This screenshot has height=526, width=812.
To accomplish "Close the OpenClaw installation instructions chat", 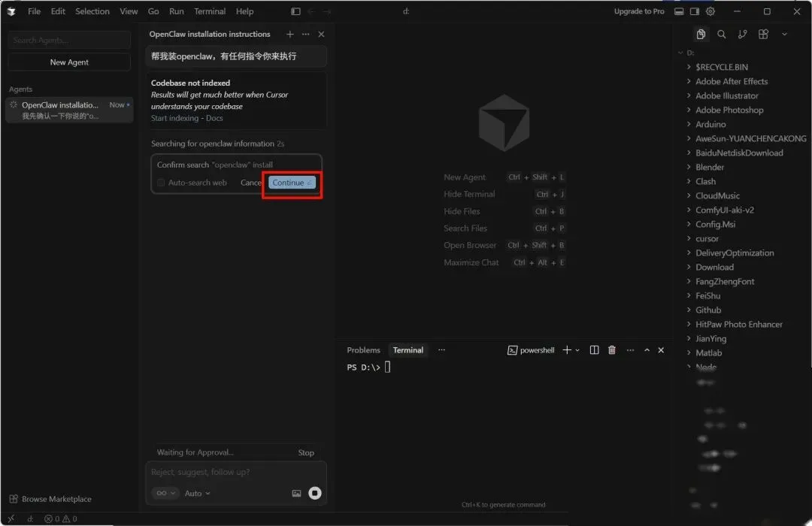I will pos(321,34).
